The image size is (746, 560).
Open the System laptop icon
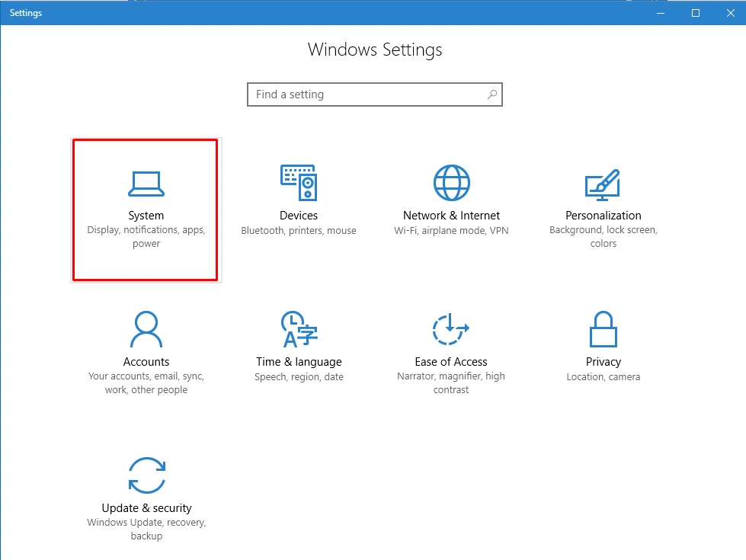[x=146, y=184]
